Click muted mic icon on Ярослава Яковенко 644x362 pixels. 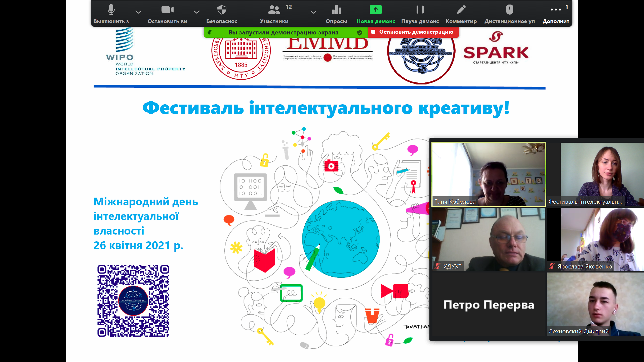click(x=552, y=266)
